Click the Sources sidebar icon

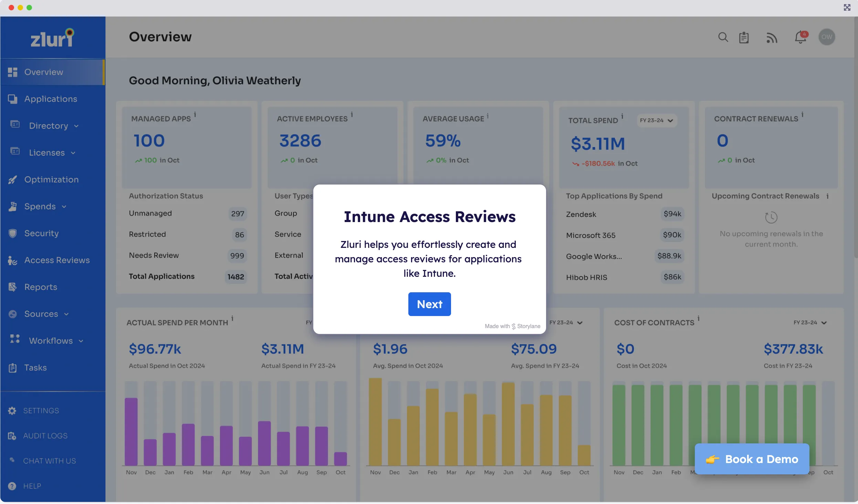(x=13, y=314)
